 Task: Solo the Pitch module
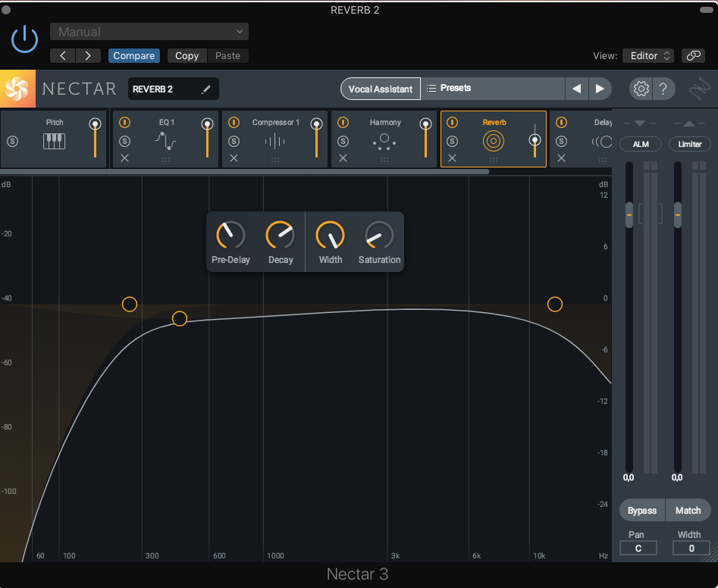pyautogui.click(x=13, y=142)
